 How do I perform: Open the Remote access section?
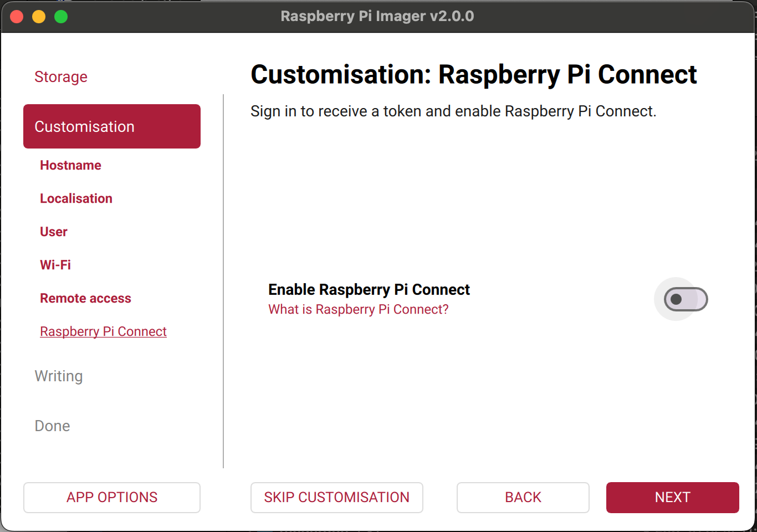tap(85, 298)
